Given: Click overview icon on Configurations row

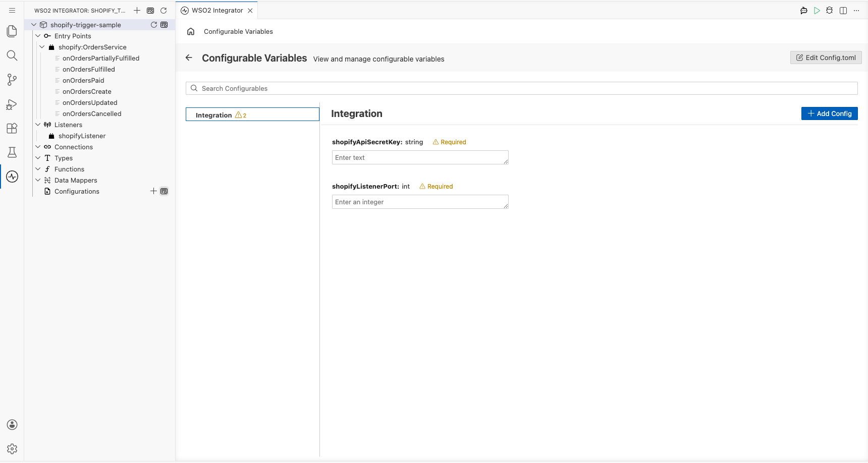Looking at the screenshot, I should (x=164, y=191).
